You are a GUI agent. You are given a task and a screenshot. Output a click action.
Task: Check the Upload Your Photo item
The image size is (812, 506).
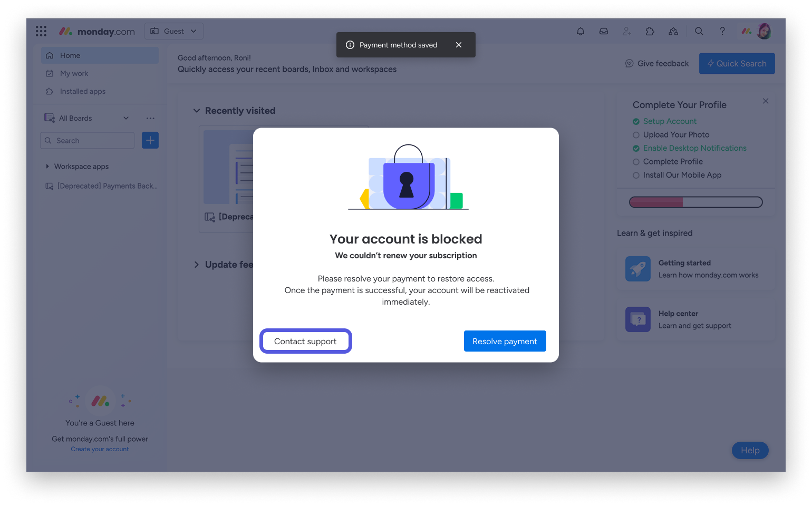(x=671, y=135)
